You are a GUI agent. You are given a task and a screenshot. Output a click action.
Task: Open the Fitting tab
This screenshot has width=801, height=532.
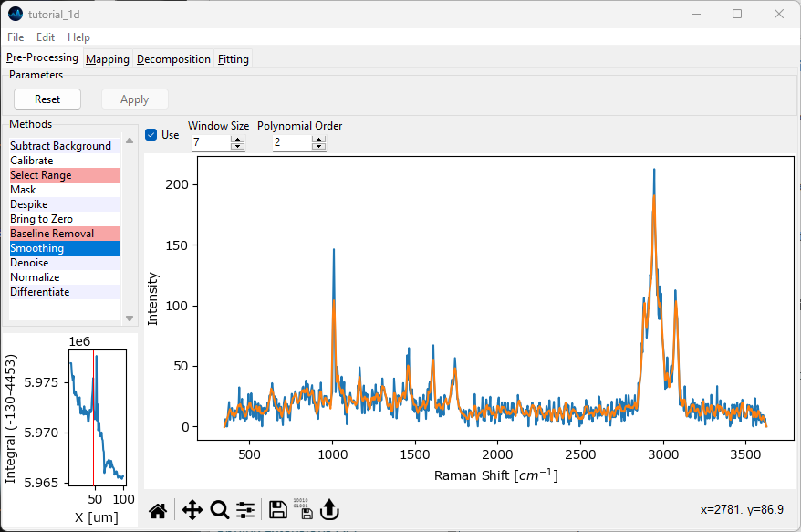pos(234,59)
